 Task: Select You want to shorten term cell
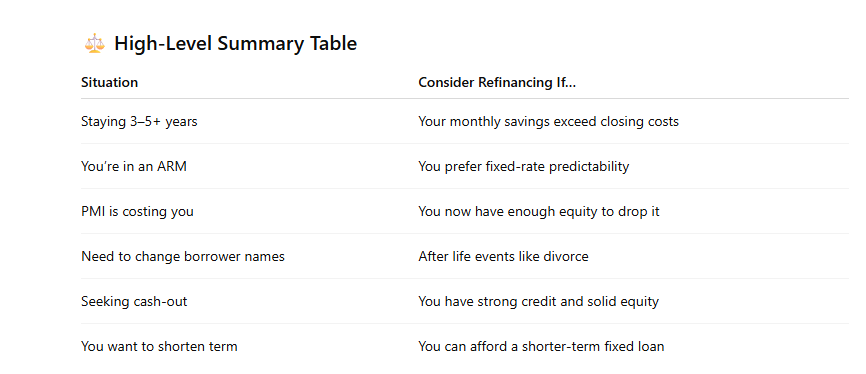tap(159, 346)
